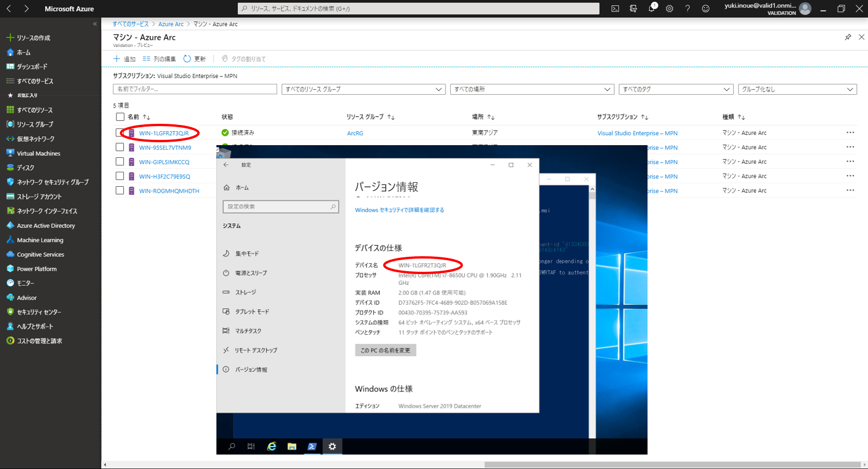Image resolution: width=868 pixels, height=469 pixels.
Task: Click 列の編集 toolbar button
Action: click(x=159, y=59)
